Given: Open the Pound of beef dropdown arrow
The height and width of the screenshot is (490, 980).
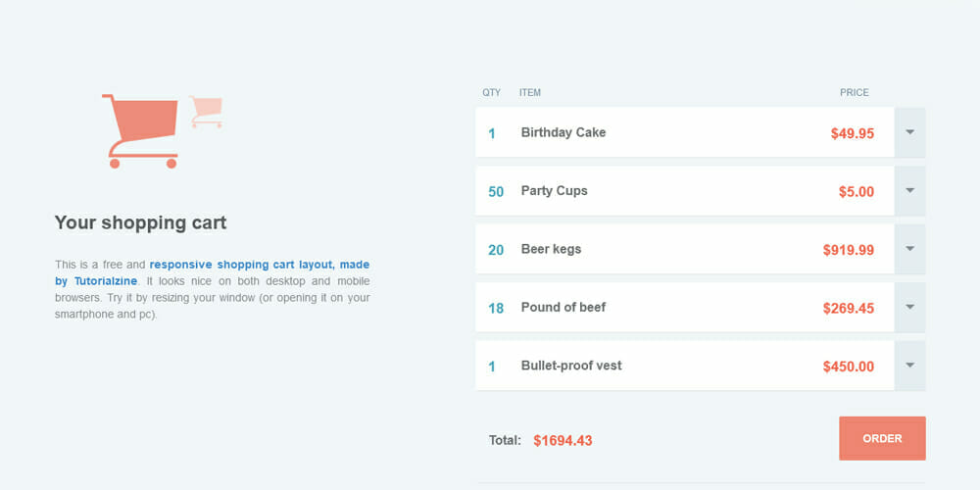Looking at the screenshot, I should tap(909, 308).
